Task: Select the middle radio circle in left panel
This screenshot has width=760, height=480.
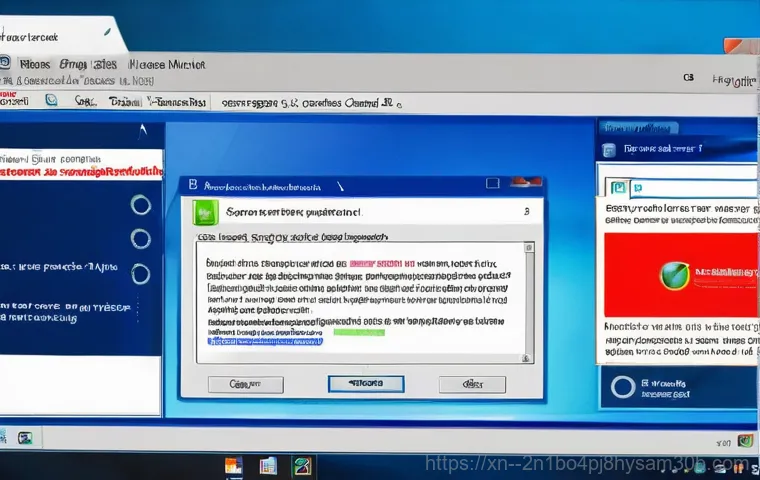Action: click(141, 240)
